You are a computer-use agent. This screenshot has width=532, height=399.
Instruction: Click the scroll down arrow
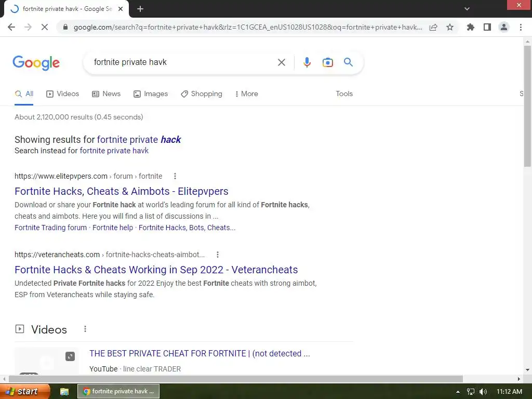527,370
